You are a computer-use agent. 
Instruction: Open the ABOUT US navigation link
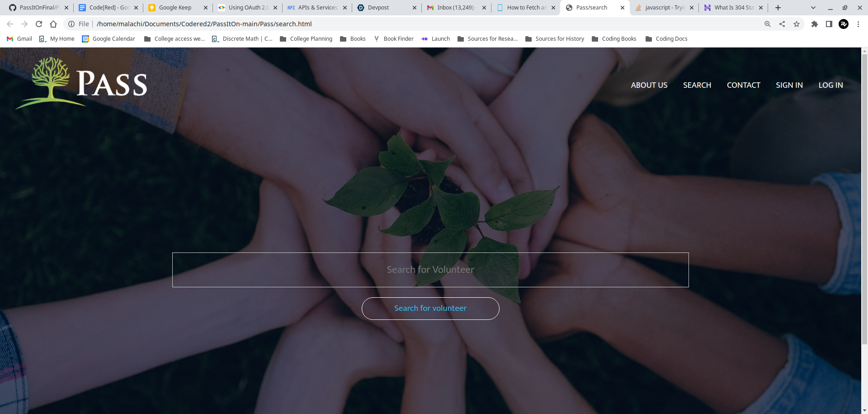[x=649, y=85]
